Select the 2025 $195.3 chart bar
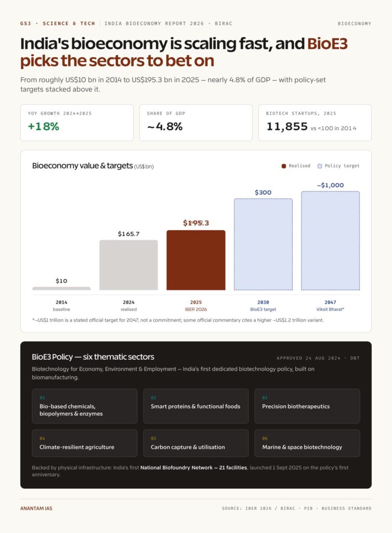 coord(196,260)
